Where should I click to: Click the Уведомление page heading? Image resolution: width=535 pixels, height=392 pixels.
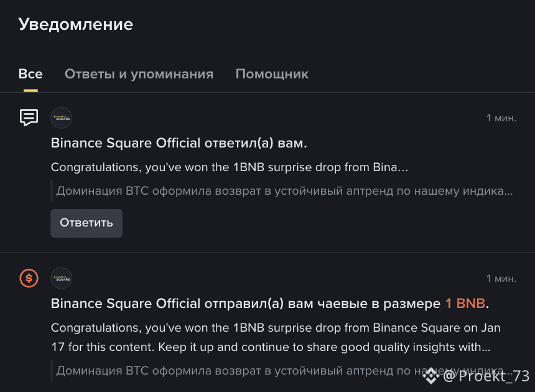pos(76,24)
